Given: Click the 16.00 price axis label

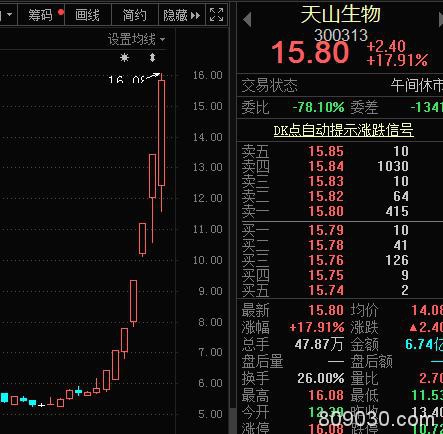Looking at the screenshot, I should [207, 75].
